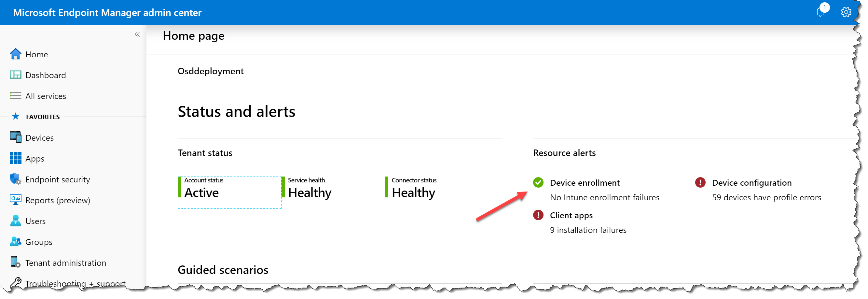The height and width of the screenshot is (299, 868).
Task: Click the No Intune enrollment failures link
Action: tap(604, 197)
